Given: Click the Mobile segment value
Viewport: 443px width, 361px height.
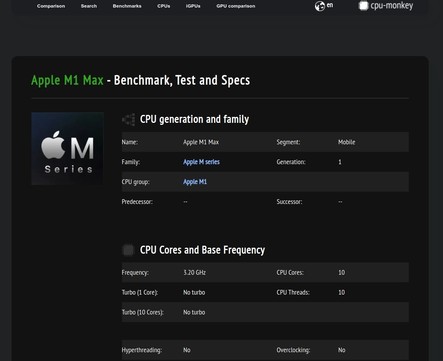Looking at the screenshot, I should 347,142.
